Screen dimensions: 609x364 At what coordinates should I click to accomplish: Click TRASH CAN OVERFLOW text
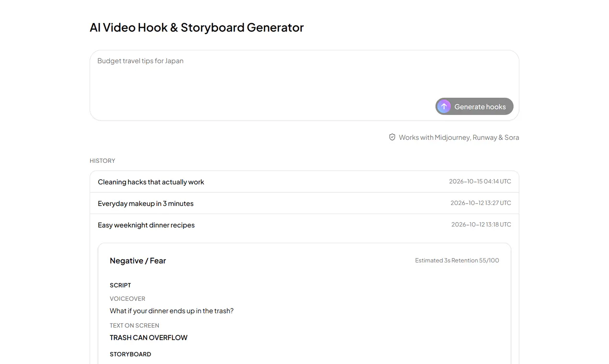[x=149, y=338]
